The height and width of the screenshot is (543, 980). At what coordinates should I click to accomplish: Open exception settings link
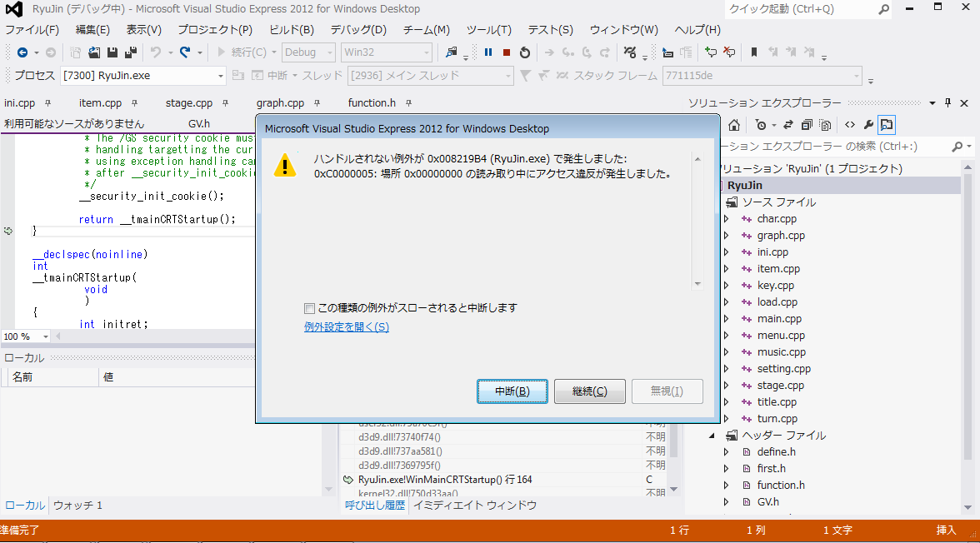click(x=347, y=326)
